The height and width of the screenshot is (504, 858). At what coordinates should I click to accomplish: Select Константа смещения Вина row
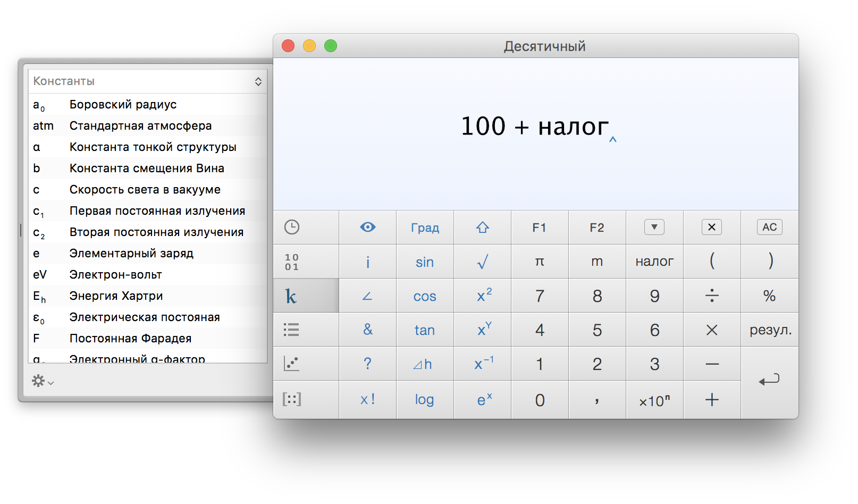(148, 169)
